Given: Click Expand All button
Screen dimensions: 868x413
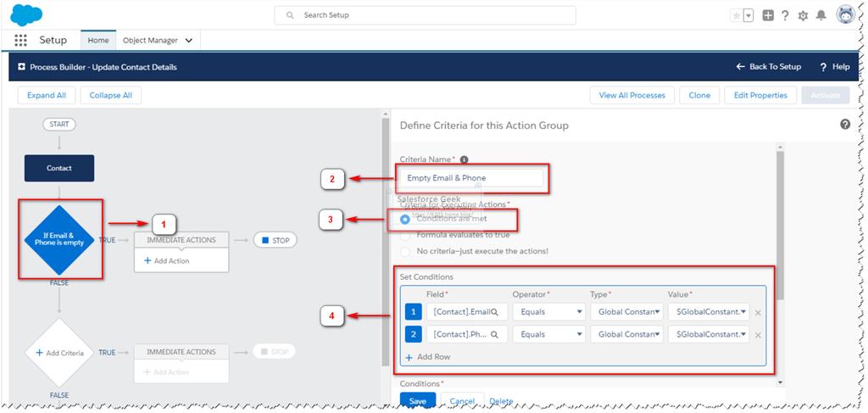Looking at the screenshot, I should coord(47,95).
